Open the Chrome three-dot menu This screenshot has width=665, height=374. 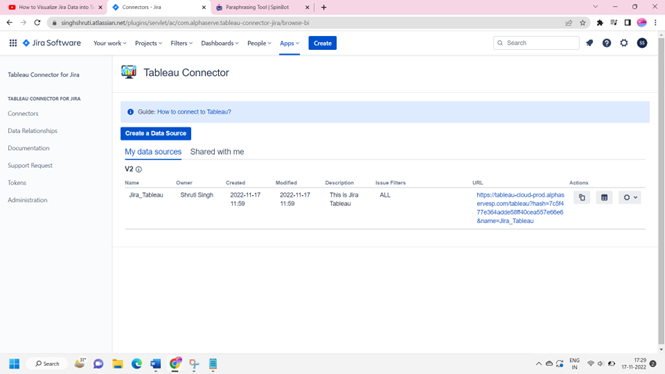pos(656,23)
